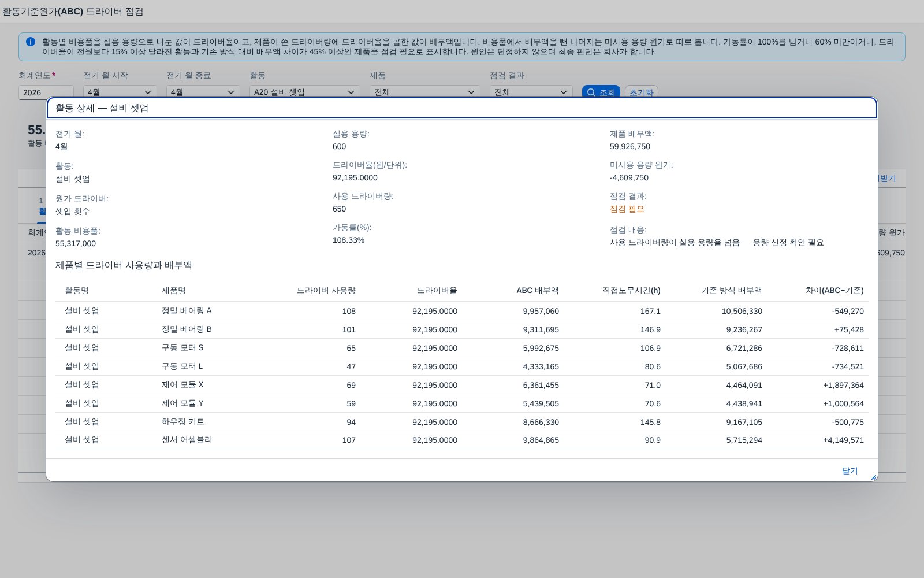The height and width of the screenshot is (578, 924).
Task: Click the 108.33% 가동률 value
Action: pyautogui.click(x=348, y=240)
